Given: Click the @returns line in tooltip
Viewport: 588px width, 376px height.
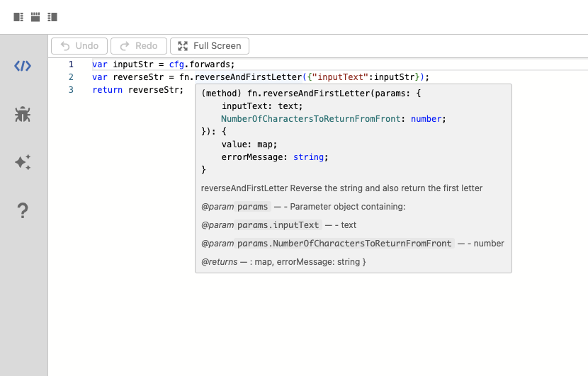Looking at the screenshot, I should (x=283, y=262).
